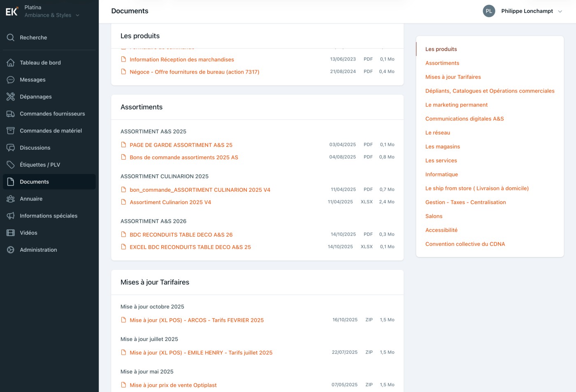Open Mise à jour prix de vente Optiplast
576x392 pixels.
click(x=173, y=385)
